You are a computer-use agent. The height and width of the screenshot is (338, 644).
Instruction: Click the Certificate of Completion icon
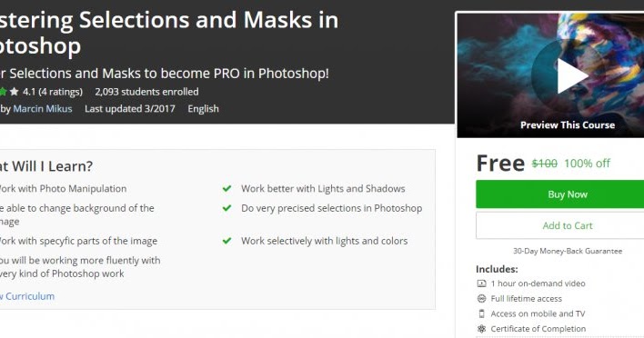point(481,329)
